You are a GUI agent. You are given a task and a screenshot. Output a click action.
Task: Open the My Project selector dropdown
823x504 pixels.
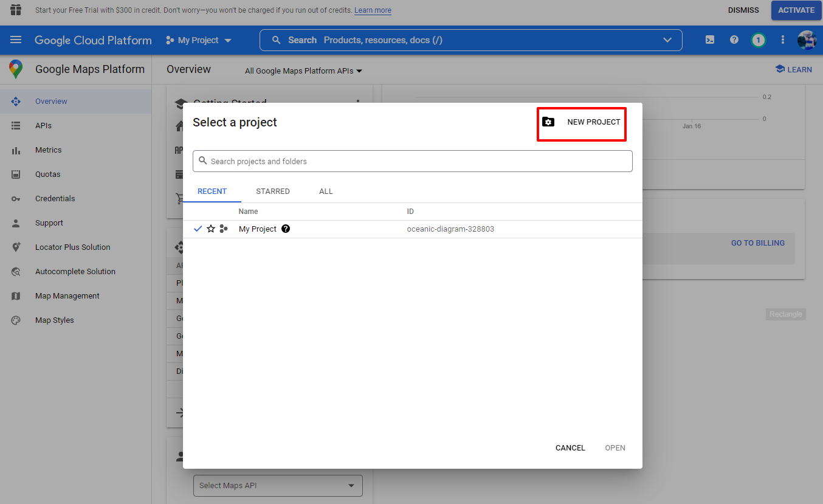[x=198, y=40]
